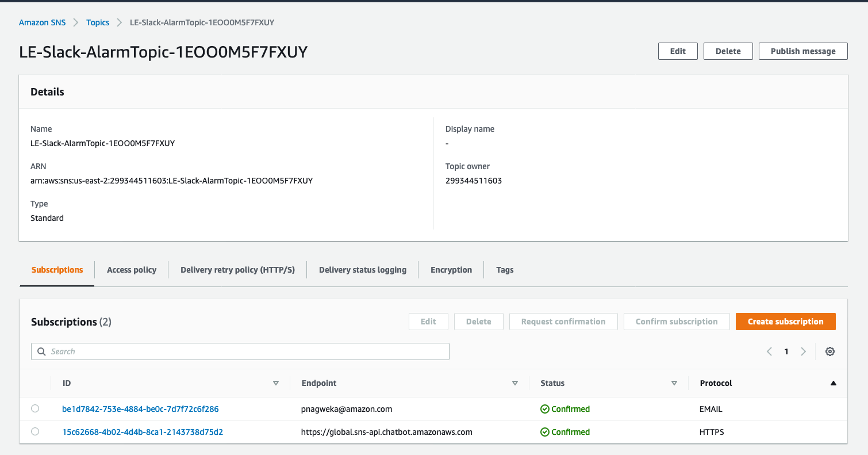Open the Create subscription button
This screenshot has width=868, height=455.
(x=785, y=321)
